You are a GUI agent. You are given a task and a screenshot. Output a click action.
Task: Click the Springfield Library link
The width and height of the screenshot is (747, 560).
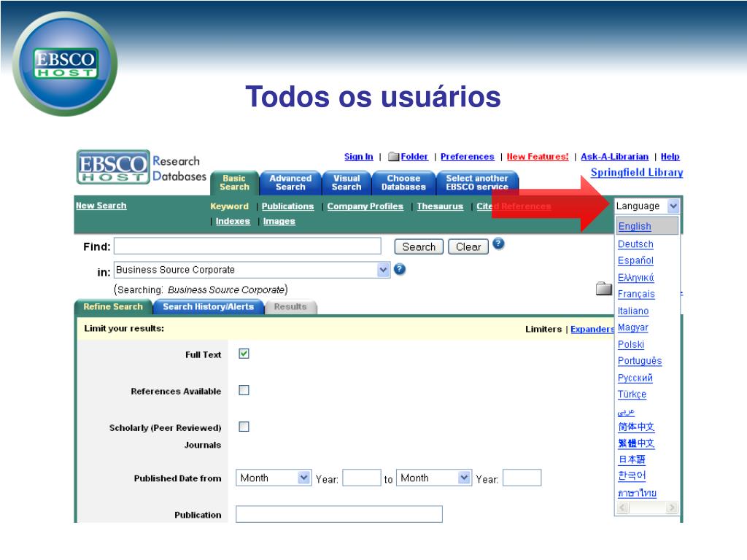pyautogui.click(x=637, y=172)
